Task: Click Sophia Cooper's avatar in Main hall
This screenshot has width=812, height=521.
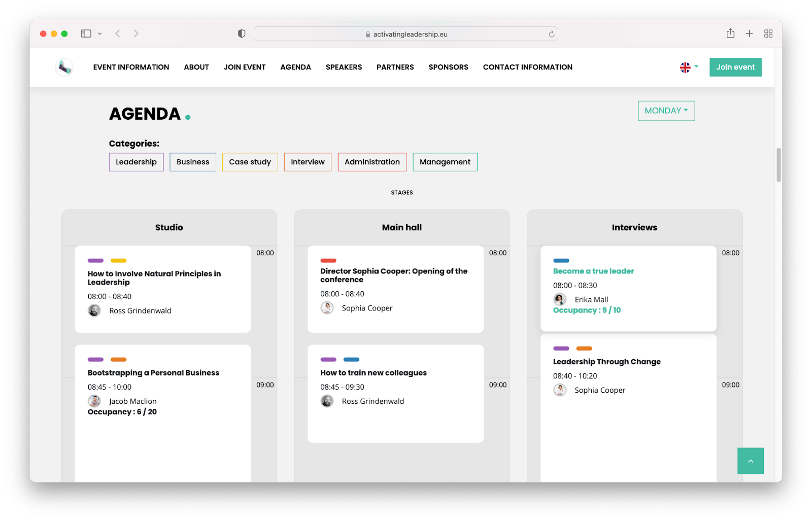Action: coord(327,308)
